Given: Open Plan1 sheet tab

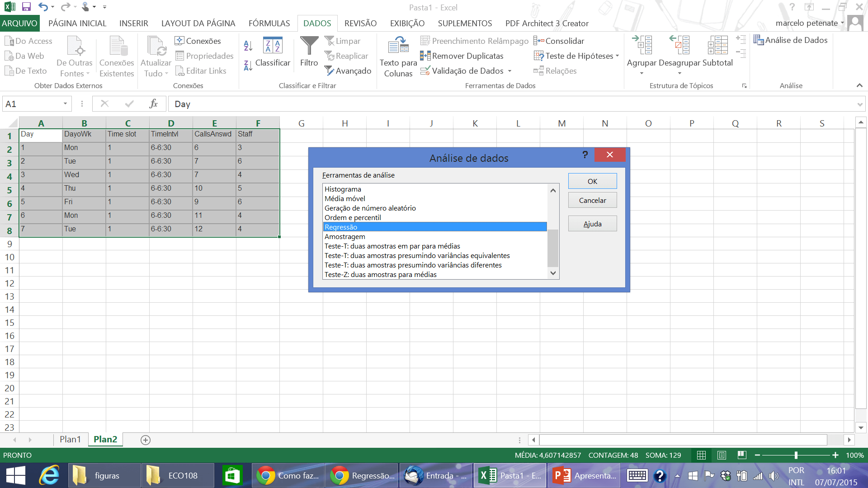Looking at the screenshot, I should pos(70,440).
